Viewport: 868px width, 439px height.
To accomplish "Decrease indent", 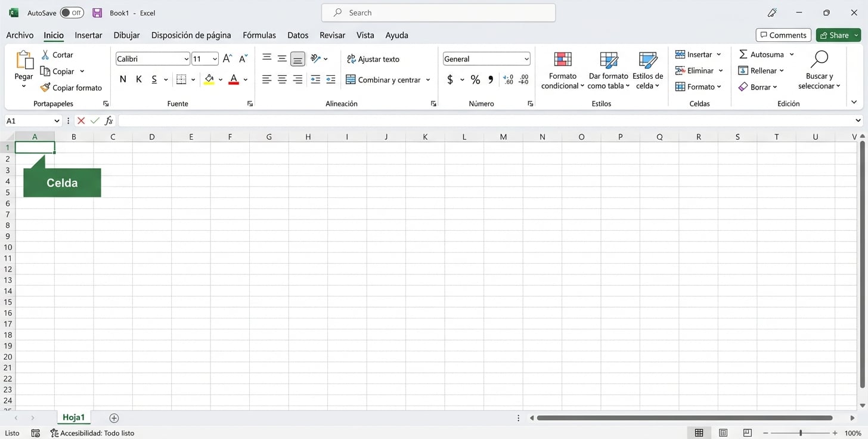I will coord(315,79).
